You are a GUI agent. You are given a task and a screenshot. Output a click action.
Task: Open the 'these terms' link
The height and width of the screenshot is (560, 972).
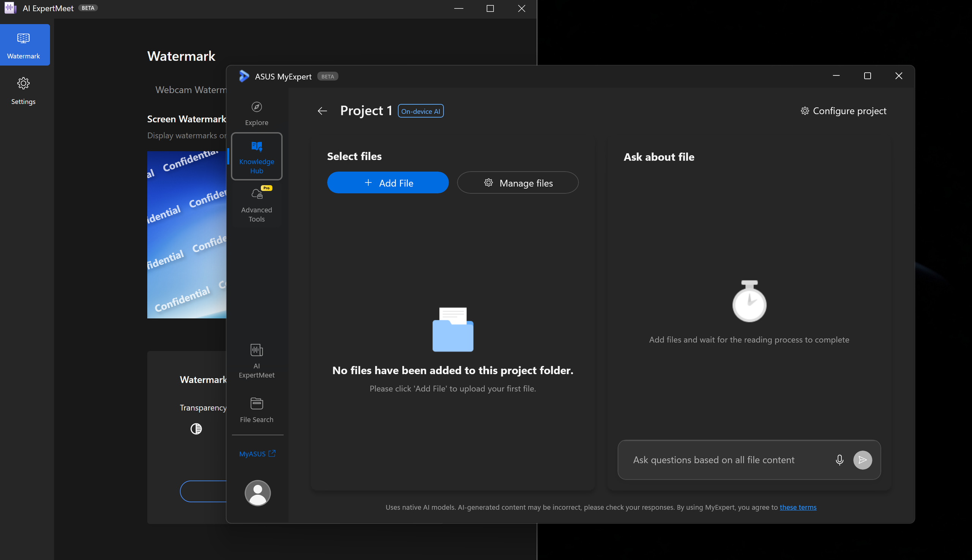(798, 507)
